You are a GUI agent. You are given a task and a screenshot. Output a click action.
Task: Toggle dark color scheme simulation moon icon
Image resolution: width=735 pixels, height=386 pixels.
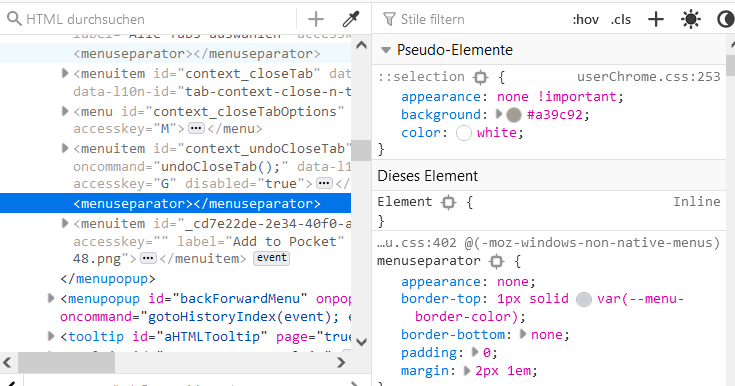coord(726,19)
